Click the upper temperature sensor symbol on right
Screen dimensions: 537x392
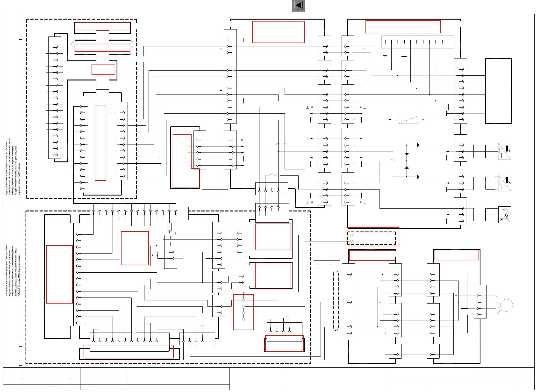(505, 151)
